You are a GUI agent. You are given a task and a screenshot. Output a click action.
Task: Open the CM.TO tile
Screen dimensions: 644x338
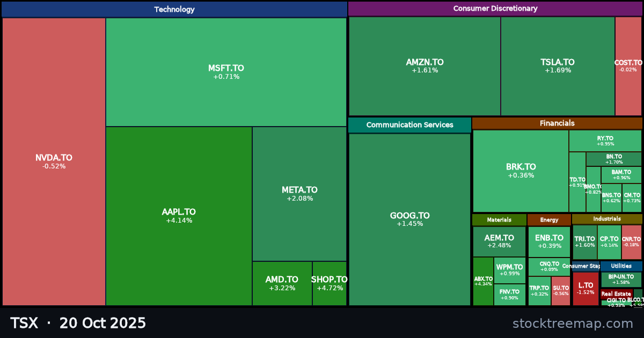[632, 198]
